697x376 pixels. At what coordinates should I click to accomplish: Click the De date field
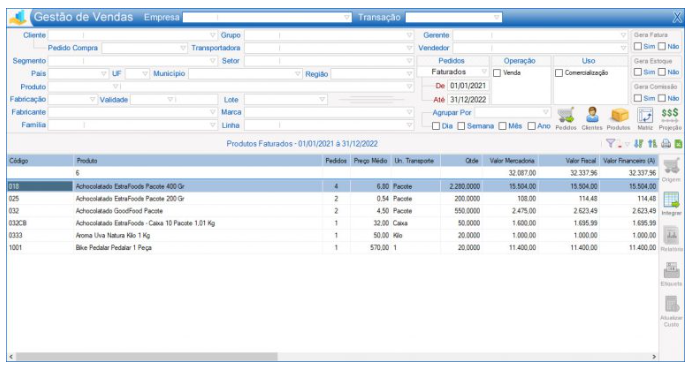tap(468, 86)
